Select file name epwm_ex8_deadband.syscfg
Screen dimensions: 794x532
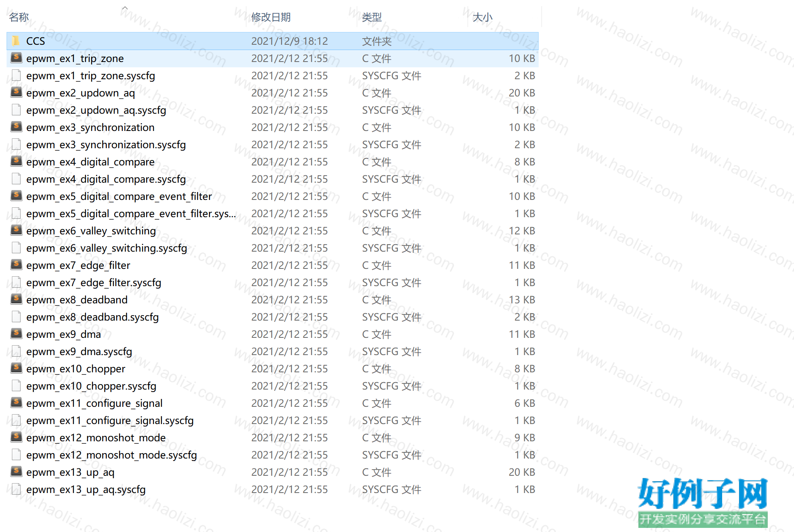[92, 317]
